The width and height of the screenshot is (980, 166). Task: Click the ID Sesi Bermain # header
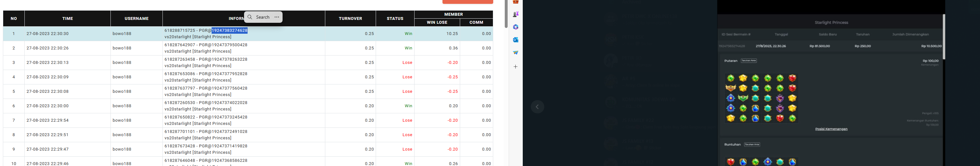736,34
